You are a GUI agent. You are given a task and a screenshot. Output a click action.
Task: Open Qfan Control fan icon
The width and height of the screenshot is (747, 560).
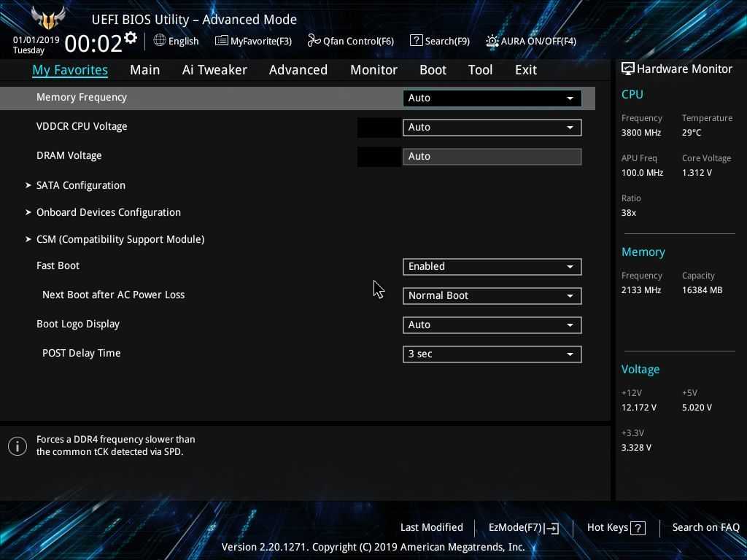(314, 41)
